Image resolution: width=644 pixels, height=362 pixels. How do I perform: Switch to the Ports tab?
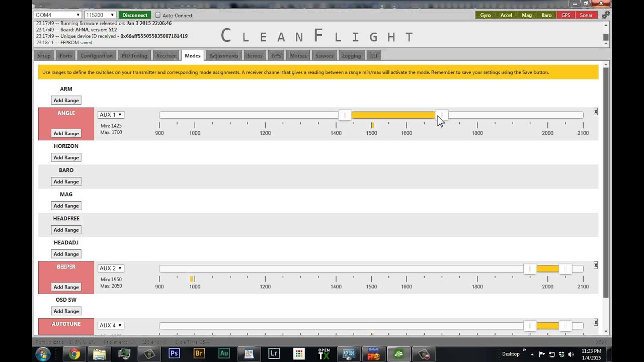click(66, 55)
